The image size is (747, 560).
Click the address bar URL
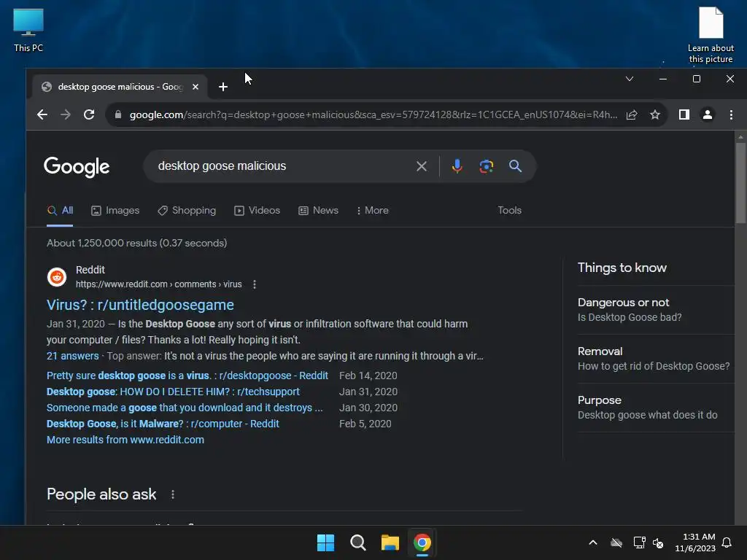click(373, 114)
